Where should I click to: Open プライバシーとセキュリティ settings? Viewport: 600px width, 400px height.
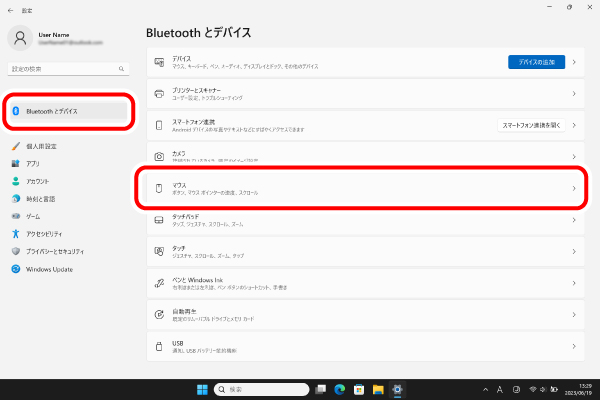click(55, 251)
